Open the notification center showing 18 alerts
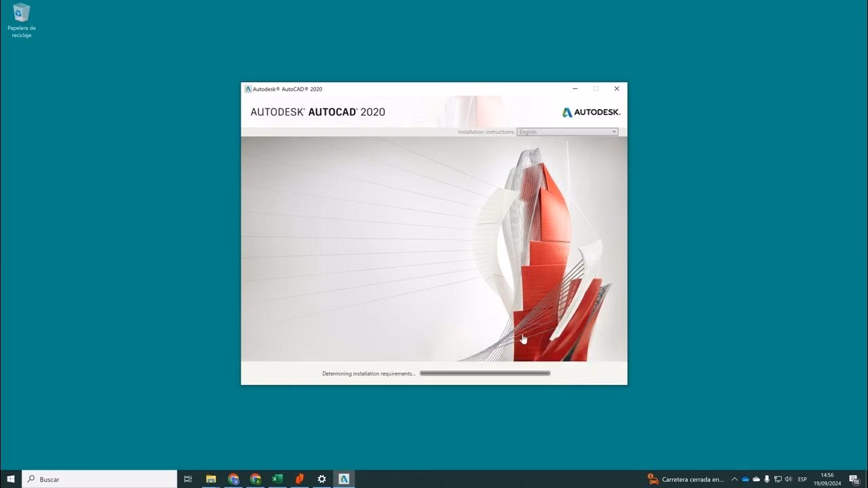The image size is (868, 488). tap(854, 479)
